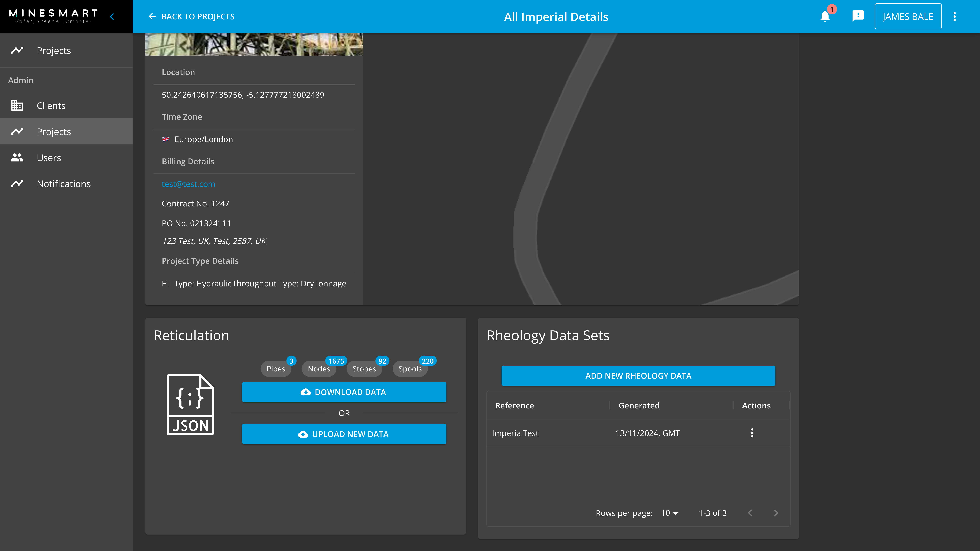Select Notifications in admin sidebar
The height and width of the screenshot is (551, 980).
coord(63,184)
